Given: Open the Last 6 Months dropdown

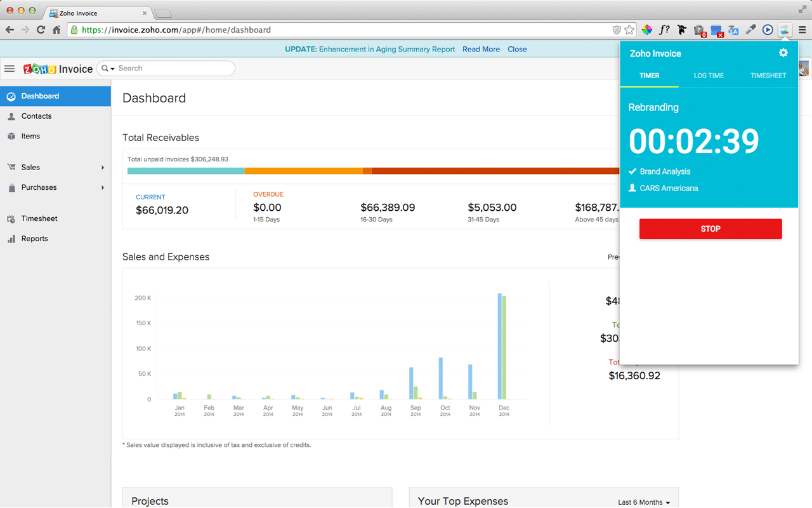Looking at the screenshot, I should point(644,502).
